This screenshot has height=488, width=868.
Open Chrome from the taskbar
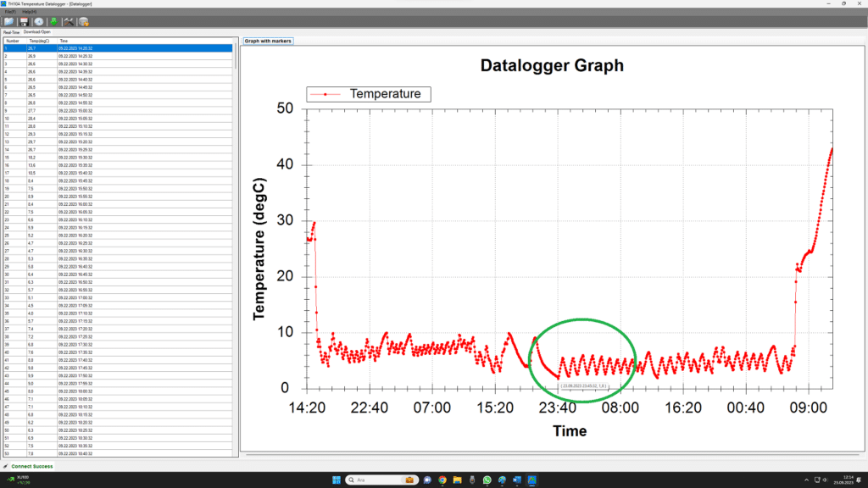click(x=442, y=480)
